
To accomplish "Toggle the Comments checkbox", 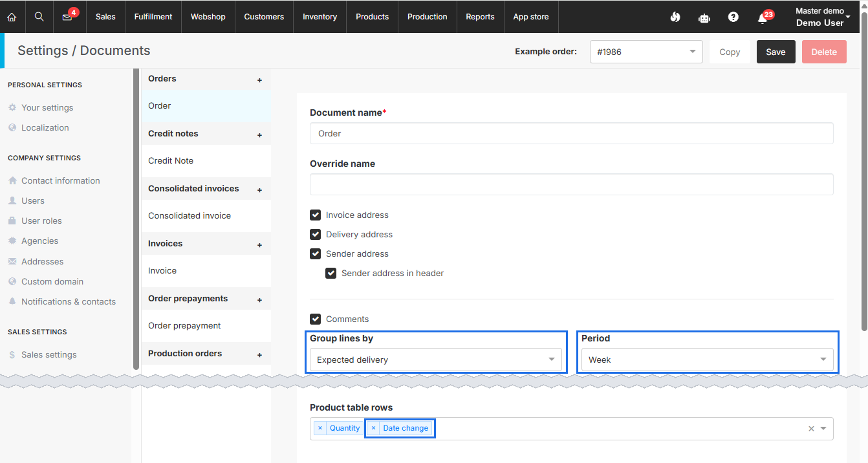I will point(315,319).
